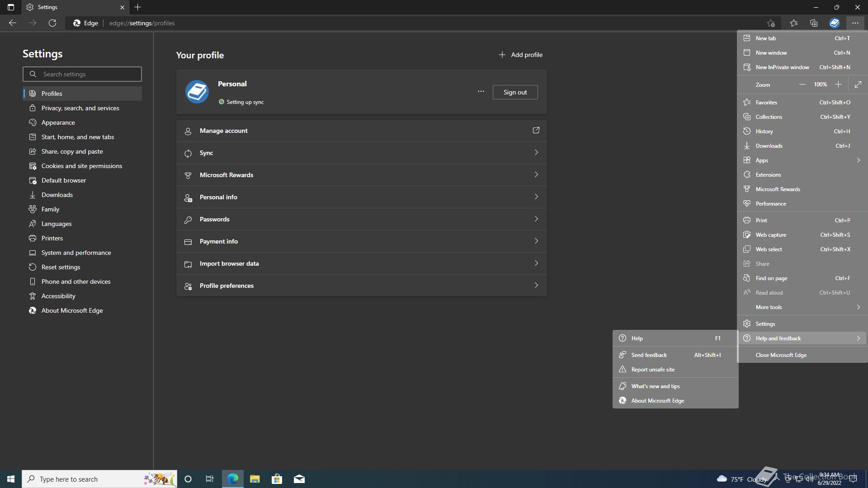868x488 pixels.
Task: Open Reset settings page
Action: [82, 267]
